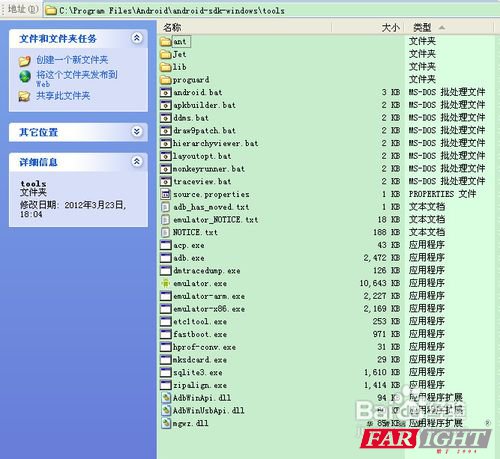500x459 pixels.
Task: Click the layoutopt.bat batch icon
Action: tap(166, 156)
